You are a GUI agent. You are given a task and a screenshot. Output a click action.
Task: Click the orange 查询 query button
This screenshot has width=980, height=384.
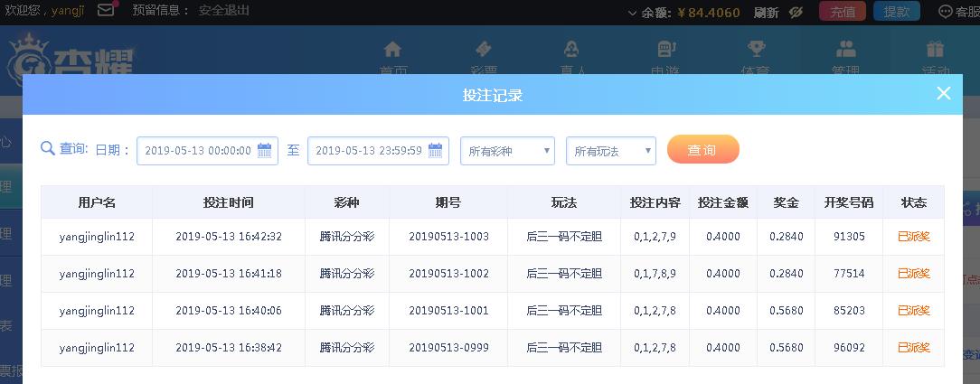pyautogui.click(x=703, y=150)
